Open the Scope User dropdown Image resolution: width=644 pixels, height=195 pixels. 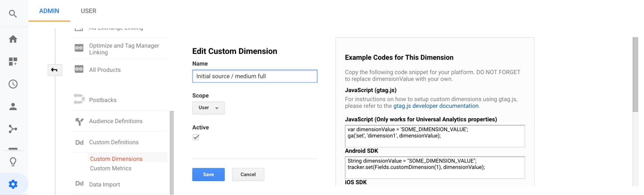(x=208, y=108)
